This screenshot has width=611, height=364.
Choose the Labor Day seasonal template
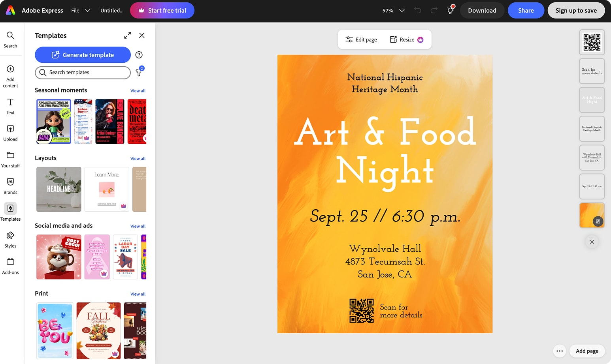tap(83, 121)
